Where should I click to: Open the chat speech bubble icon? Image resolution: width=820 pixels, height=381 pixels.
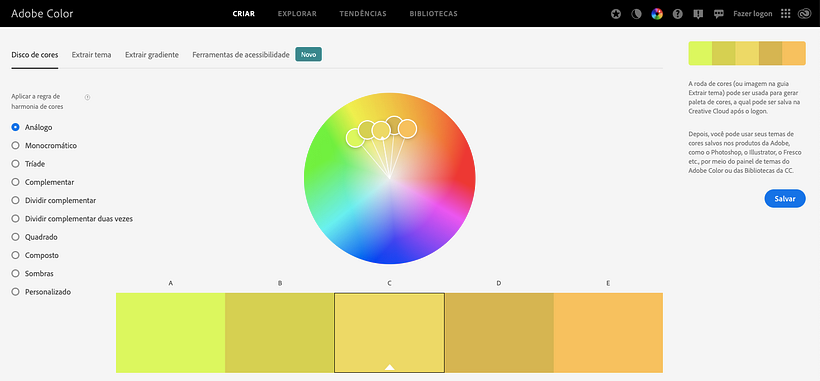tap(719, 14)
